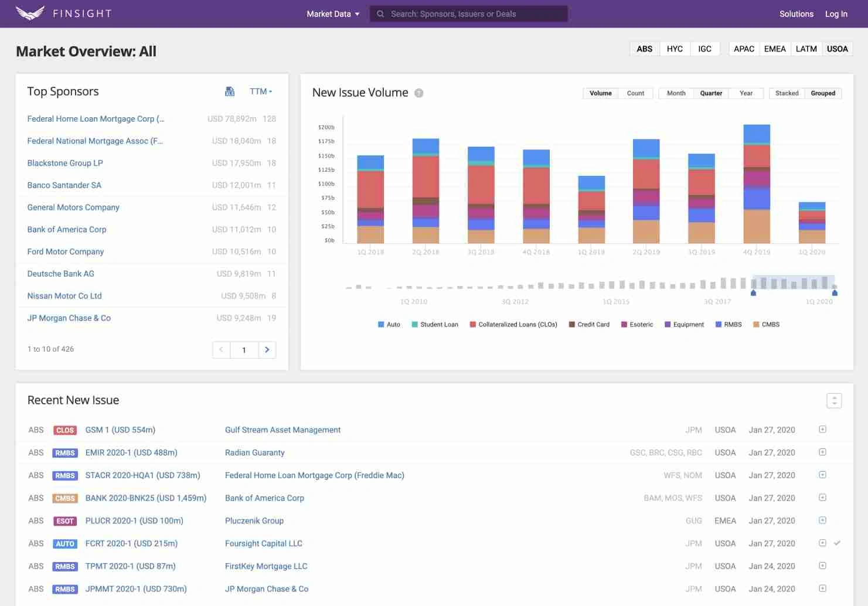Click the right range slider handle

835,292
